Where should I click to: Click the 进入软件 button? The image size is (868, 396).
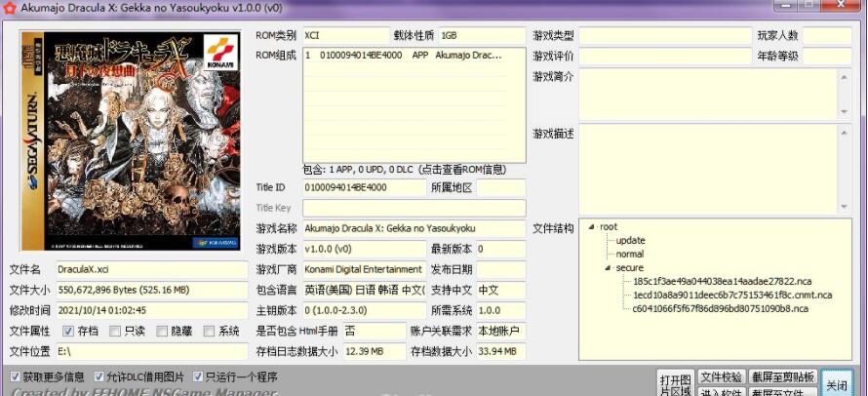(x=721, y=391)
